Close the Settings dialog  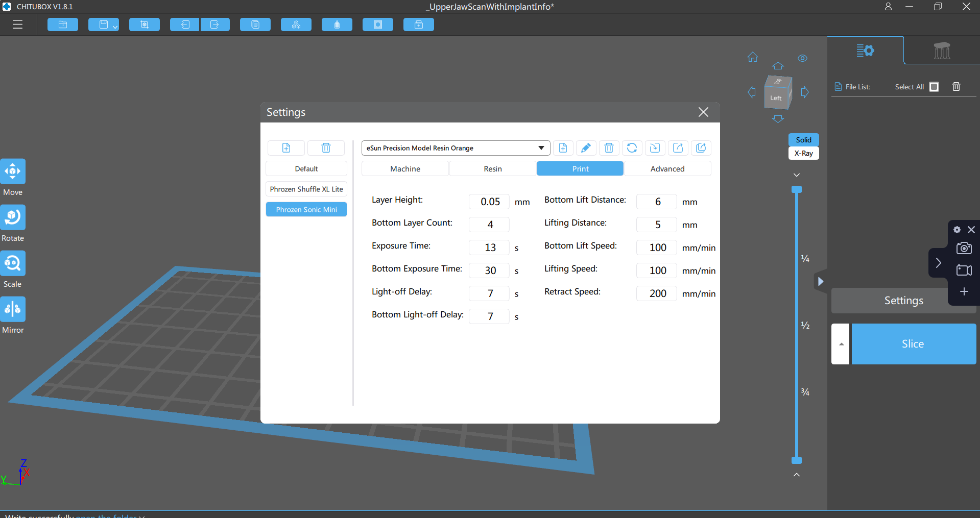pos(703,112)
